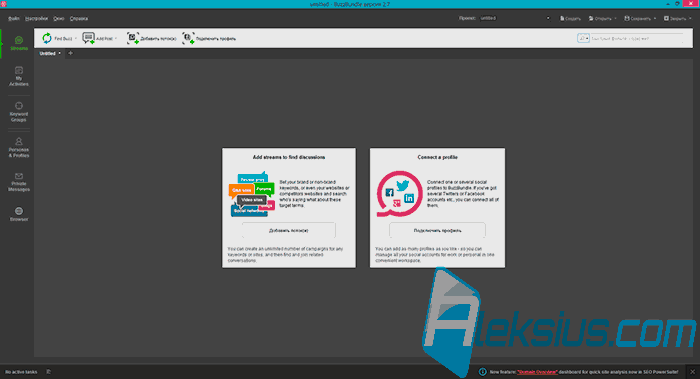Open the Browser section in the sidebar
The width and height of the screenshot is (700, 379).
(19, 214)
